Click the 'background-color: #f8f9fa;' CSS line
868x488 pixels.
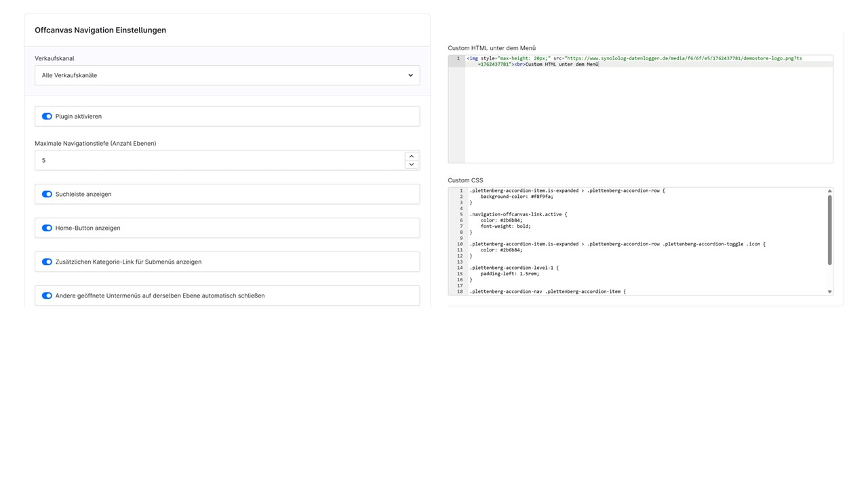517,197
